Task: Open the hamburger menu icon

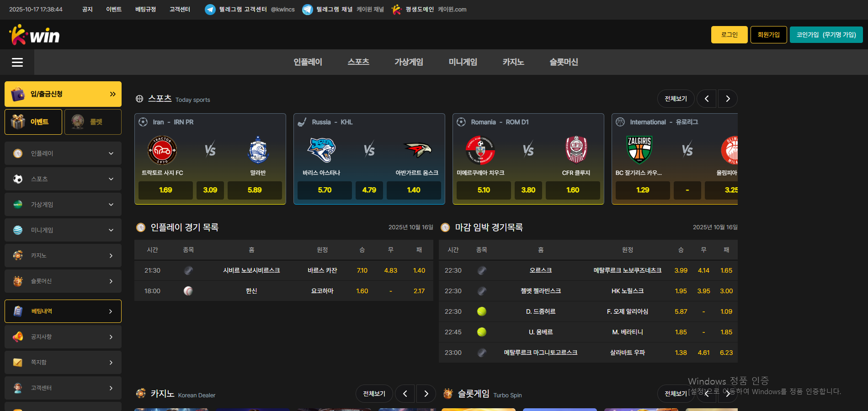Action: (17, 62)
